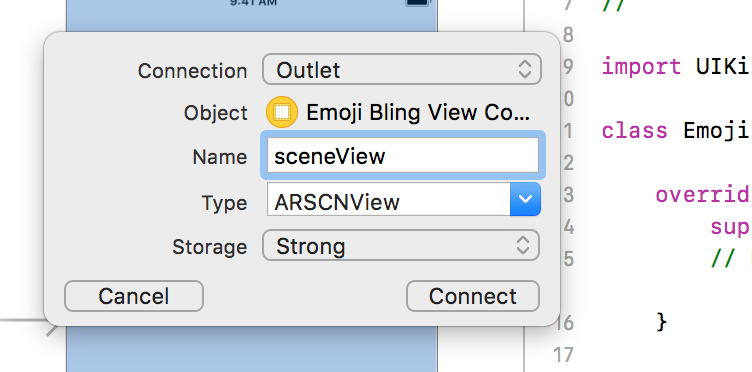This screenshot has height=372, width=752.
Task: Cancel the outlet connection dialog
Action: 134,296
